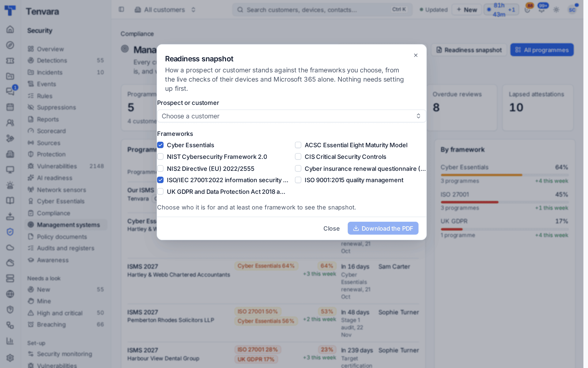Image resolution: width=588 pixels, height=368 pixels.
Task: Uncheck the Cyber Essentials framework checkbox
Action: point(160,145)
